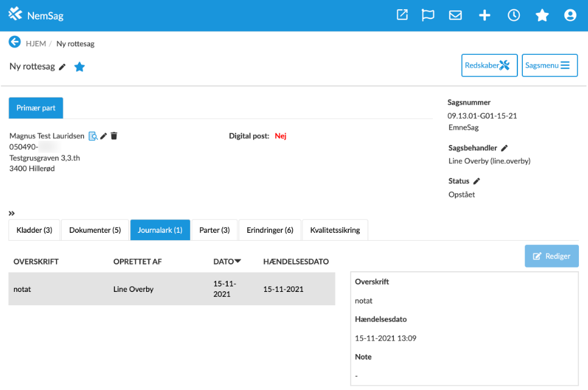This screenshot has width=588, height=390.
Task: Open the flag icon in top bar
Action: coord(428,15)
